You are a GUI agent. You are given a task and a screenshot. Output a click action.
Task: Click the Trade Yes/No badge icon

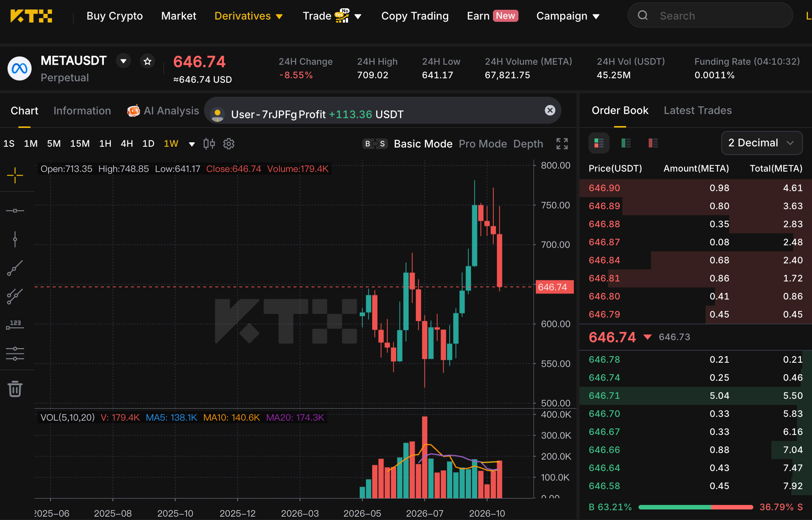coord(342,15)
